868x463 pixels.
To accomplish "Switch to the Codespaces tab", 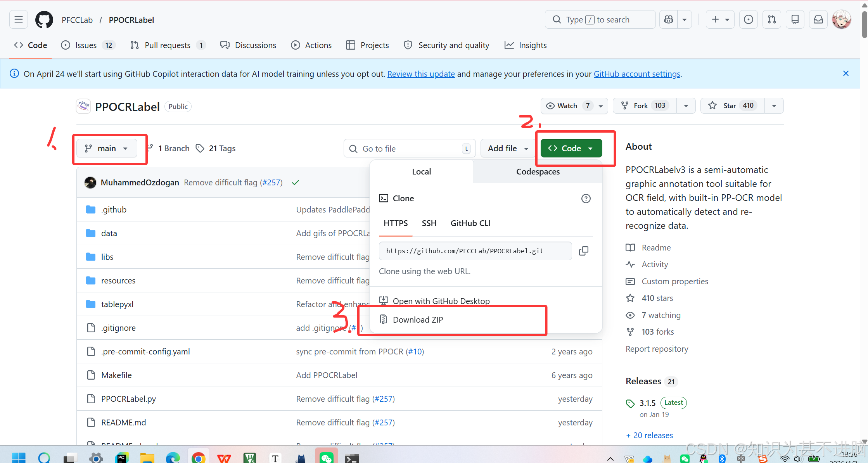I will click(538, 172).
